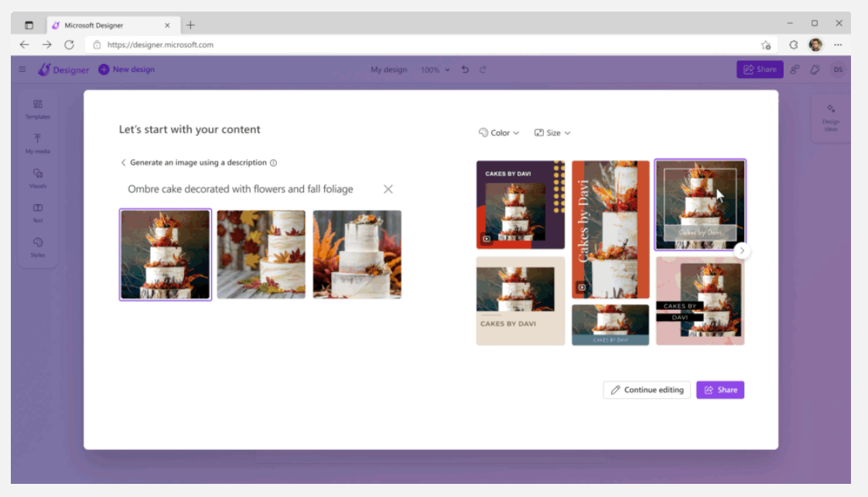Open the 100% zoom dropdown
The image size is (868, 497).
(435, 70)
